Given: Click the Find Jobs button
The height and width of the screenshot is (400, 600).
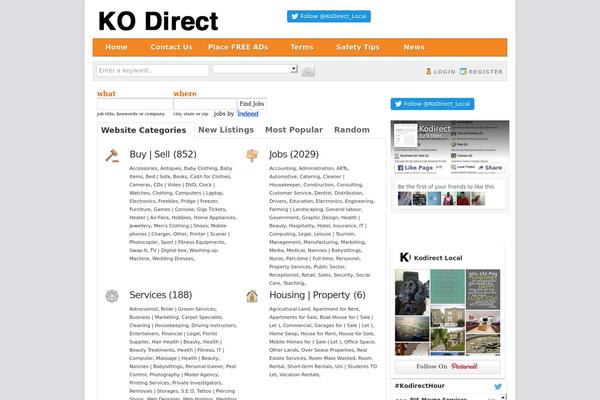Looking at the screenshot, I should click(x=251, y=104).
